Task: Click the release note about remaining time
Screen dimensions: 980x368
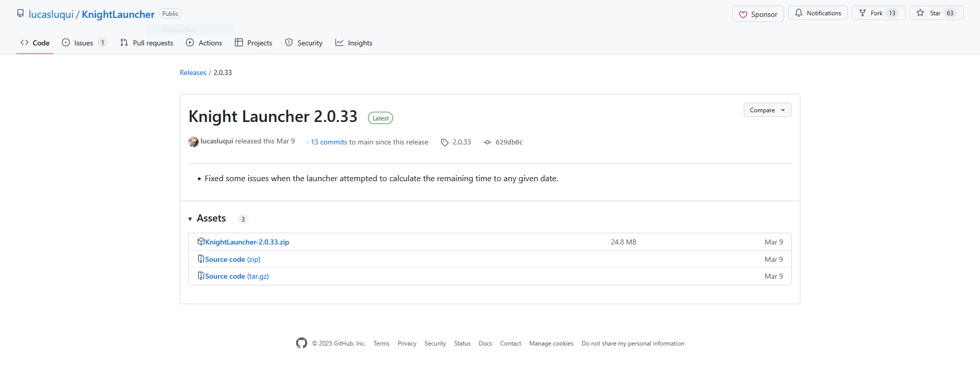Action: [x=381, y=179]
